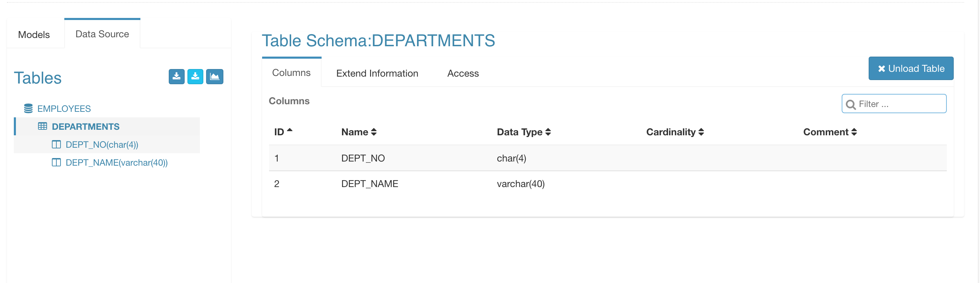This screenshot has width=980, height=283.
Task: Switch to the Models tab
Action: tap(34, 35)
